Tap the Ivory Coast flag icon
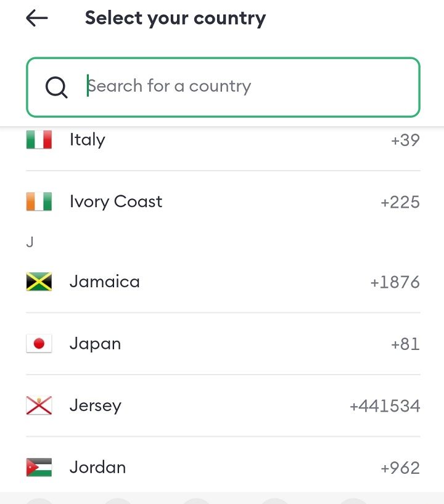Viewport: 444px width, 504px height. (39, 202)
